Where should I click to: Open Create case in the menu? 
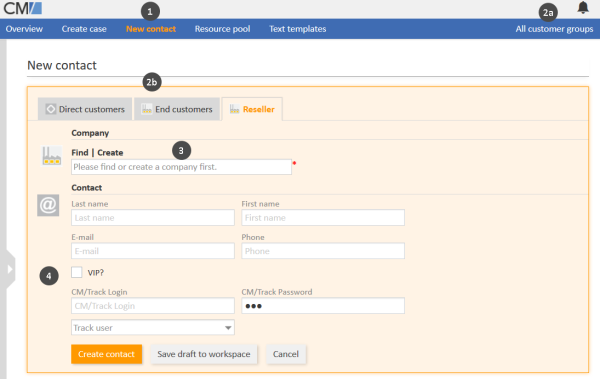(x=84, y=29)
